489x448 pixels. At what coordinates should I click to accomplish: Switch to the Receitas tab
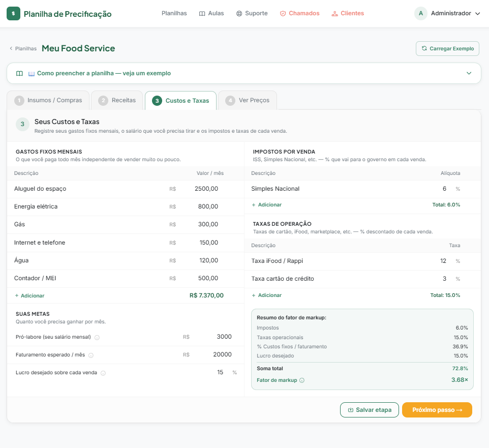(x=117, y=100)
